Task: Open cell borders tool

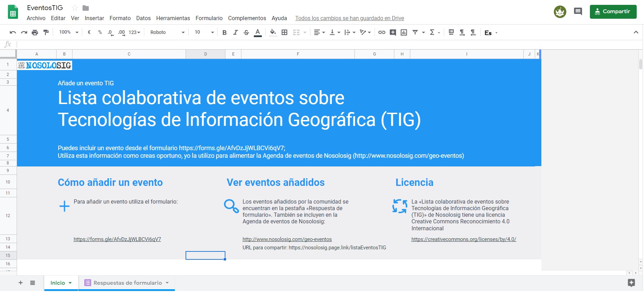Action: [284, 32]
